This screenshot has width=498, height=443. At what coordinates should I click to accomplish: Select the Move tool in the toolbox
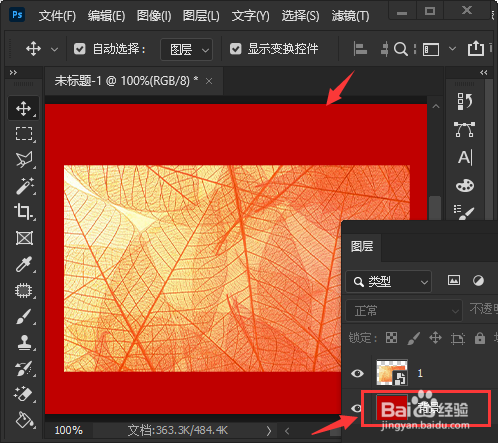(x=23, y=108)
